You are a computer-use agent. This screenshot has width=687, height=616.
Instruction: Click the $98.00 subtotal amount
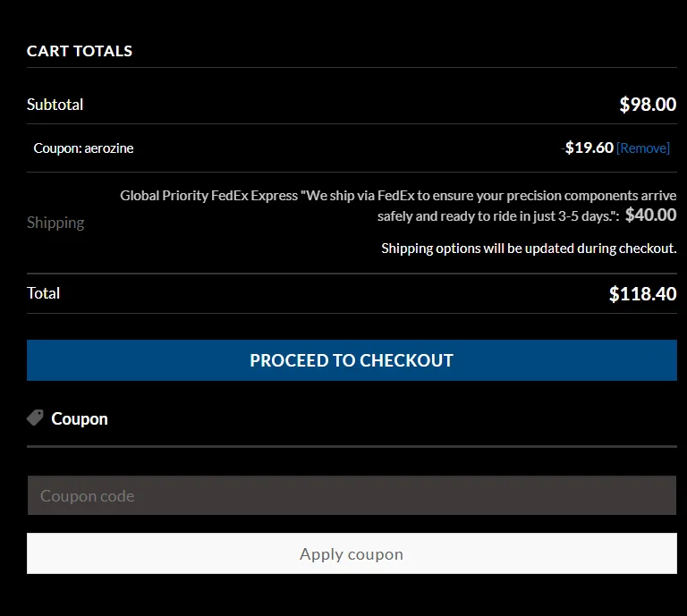tap(648, 105)
